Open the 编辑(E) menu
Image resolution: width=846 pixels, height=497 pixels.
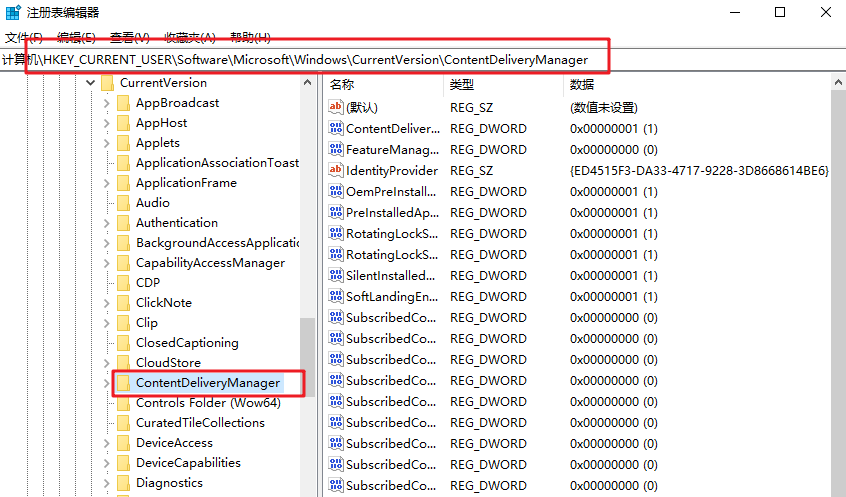(x=76, y=37)
